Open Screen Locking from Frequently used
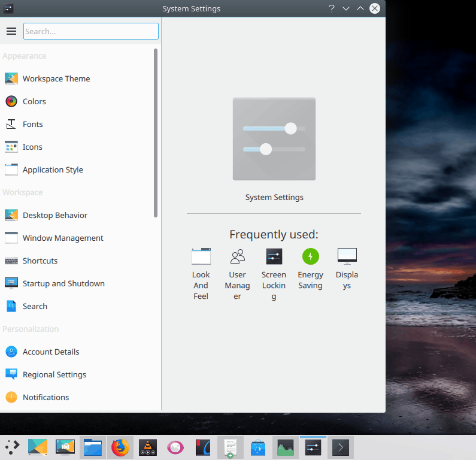 (x=274, y=256)
